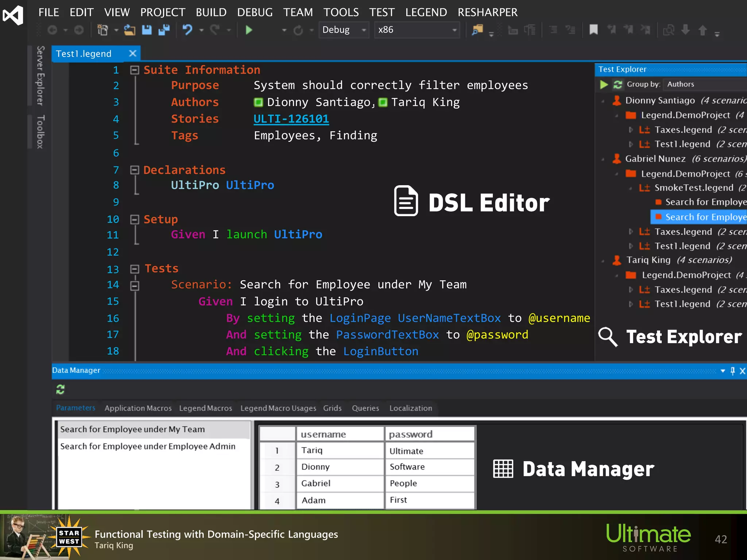Viewport: 747px width, 560px height.
Task: Select Search for Employee under My Team row
Action: point(154,429)
